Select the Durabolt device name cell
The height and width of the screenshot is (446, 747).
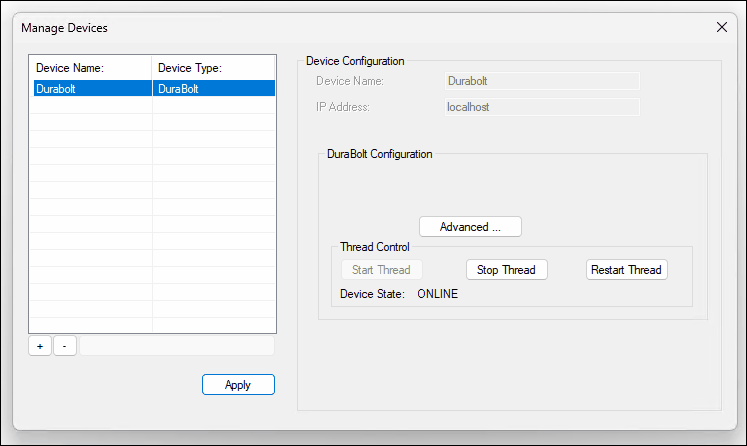click(x=92, y=89)
